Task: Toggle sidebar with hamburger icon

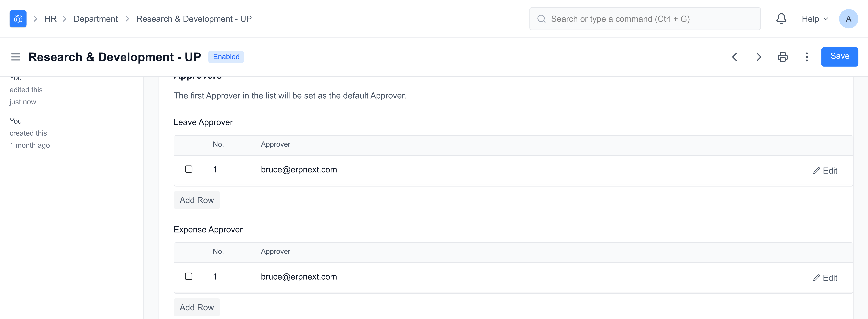Action: click(x=16, y=57)
